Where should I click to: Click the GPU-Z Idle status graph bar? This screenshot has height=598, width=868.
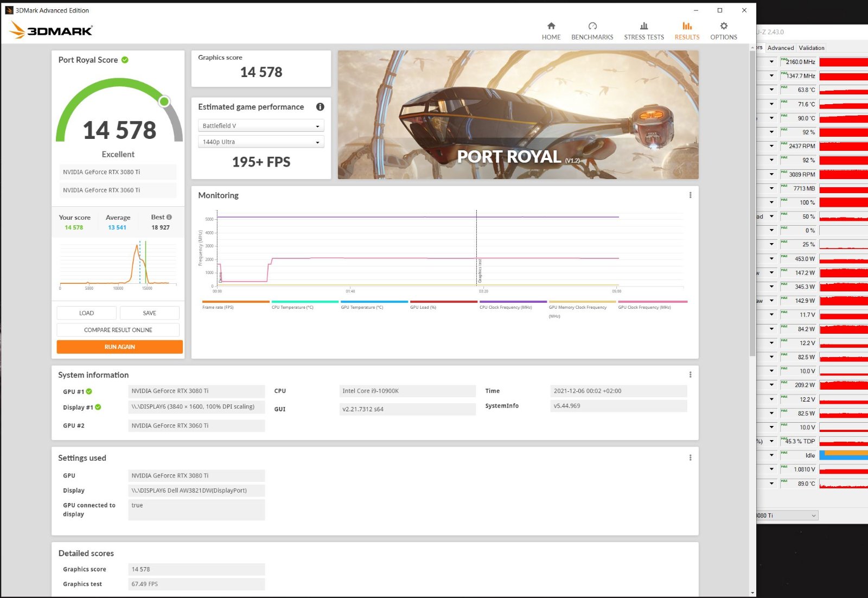844,455
